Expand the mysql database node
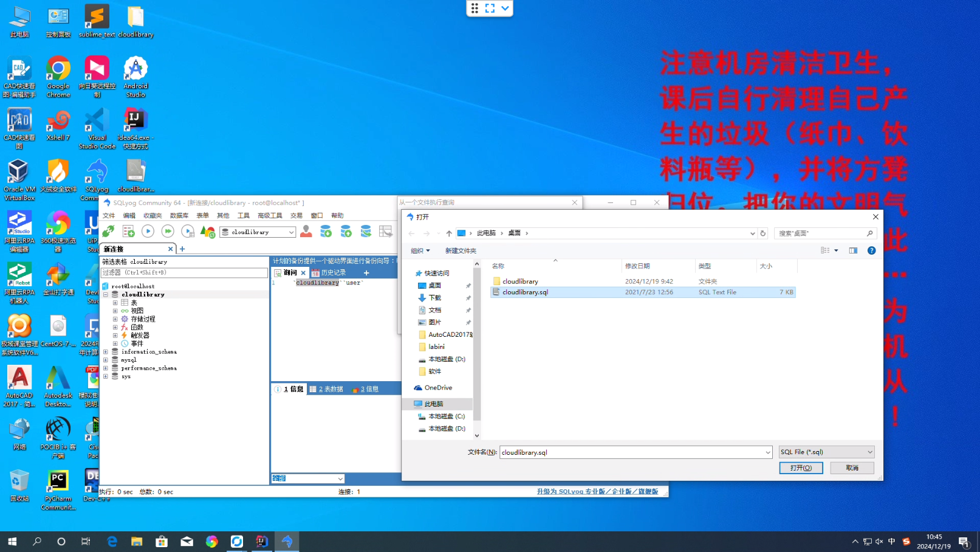 [x=106, y=360]
